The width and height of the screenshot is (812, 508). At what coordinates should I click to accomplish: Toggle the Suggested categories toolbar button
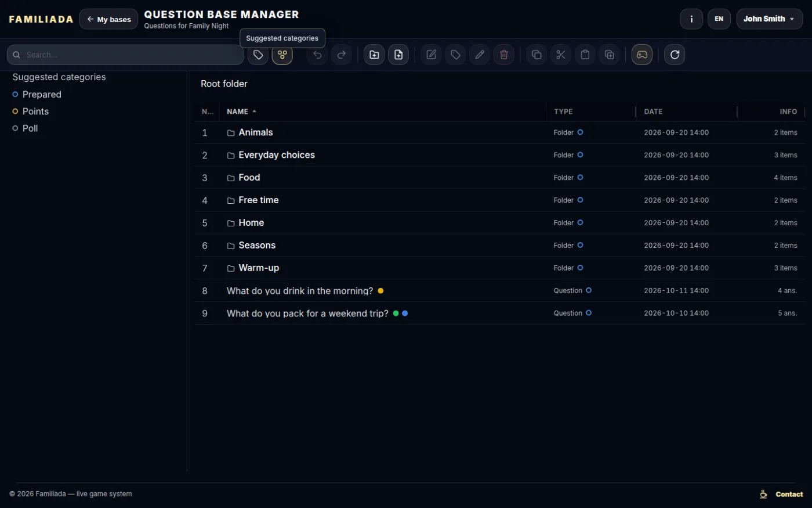(282, 55)
